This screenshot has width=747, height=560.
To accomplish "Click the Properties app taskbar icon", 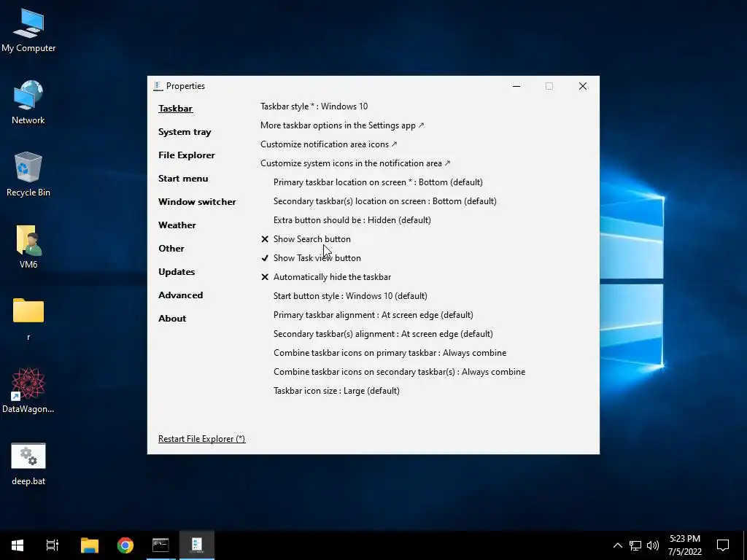I will click(197, 545).
